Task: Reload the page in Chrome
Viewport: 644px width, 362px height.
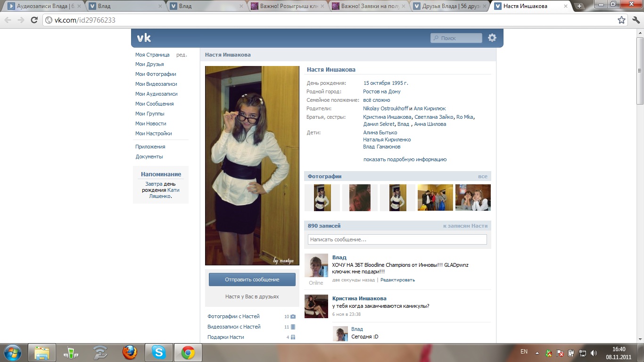Action: point(34,20)
